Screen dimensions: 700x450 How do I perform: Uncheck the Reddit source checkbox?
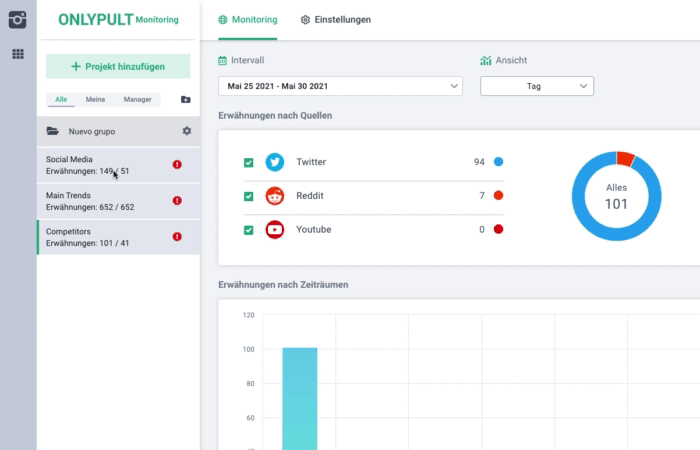coord(248,196)
